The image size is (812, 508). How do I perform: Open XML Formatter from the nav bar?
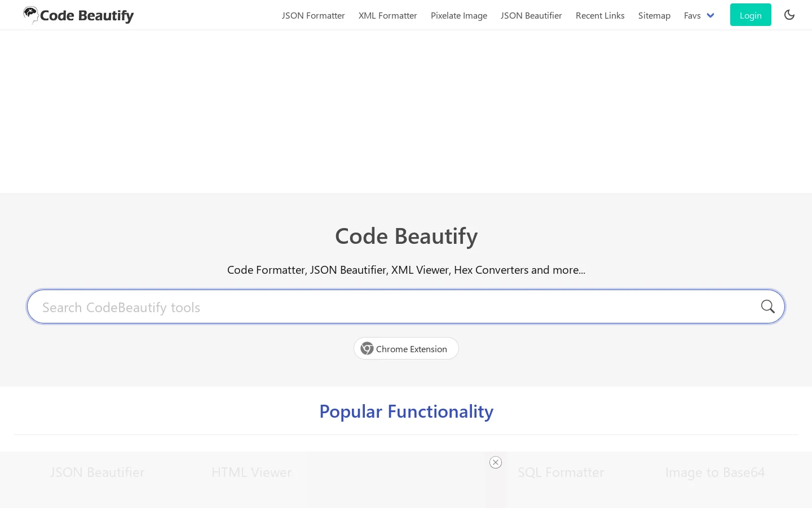click(388, 15)
